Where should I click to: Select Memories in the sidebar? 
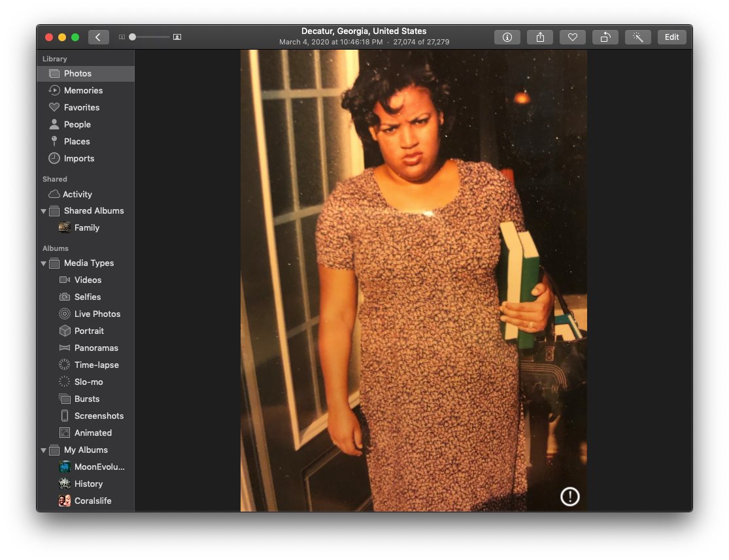tap(83, 91)
